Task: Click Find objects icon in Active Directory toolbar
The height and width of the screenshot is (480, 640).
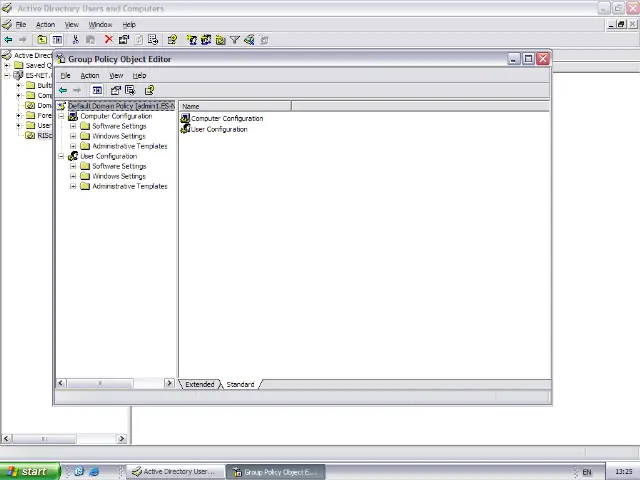Action: (x=249, y=40)
